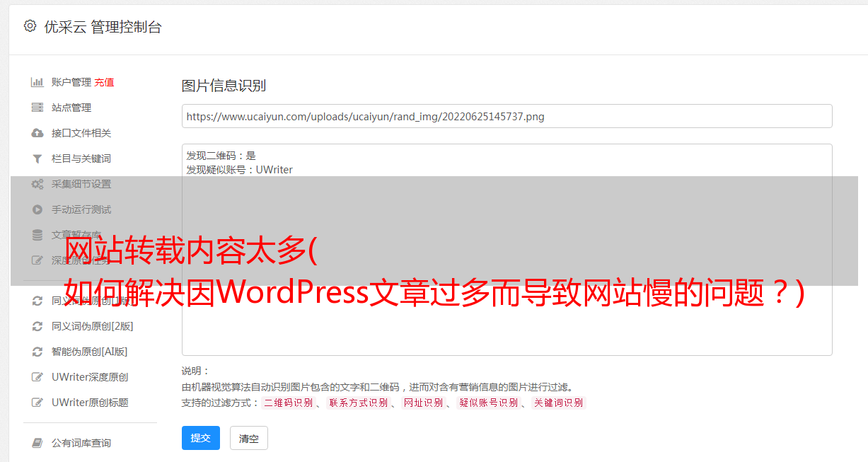Click the 关键词识别 filter tag

point(559,403)
